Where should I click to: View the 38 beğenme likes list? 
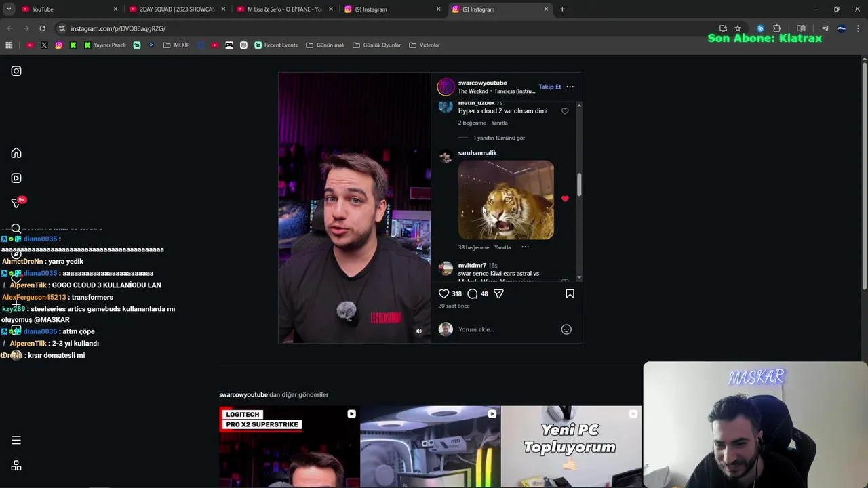point(473,247)
